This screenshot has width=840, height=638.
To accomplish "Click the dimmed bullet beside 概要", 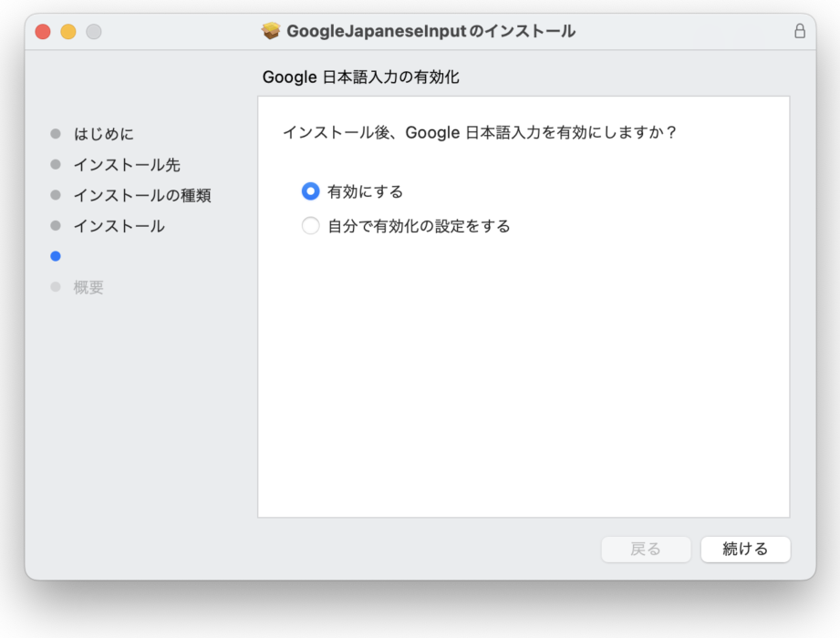I will tap(56, 287).
